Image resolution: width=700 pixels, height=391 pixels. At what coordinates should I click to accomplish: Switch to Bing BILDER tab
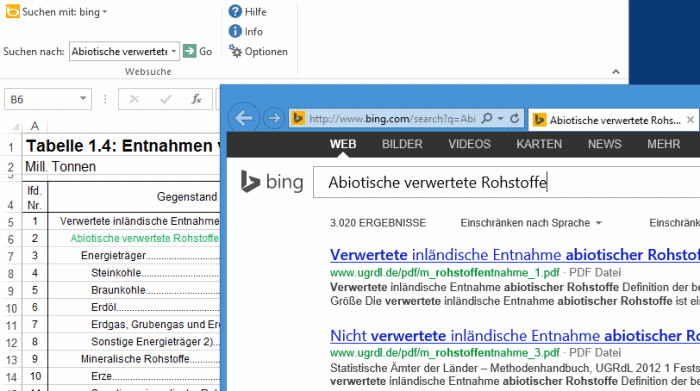[x=402, y=144]
